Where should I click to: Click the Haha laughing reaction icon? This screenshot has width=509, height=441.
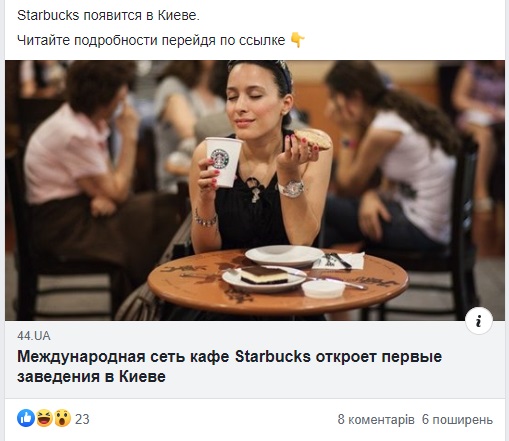[x=44, y=418]
